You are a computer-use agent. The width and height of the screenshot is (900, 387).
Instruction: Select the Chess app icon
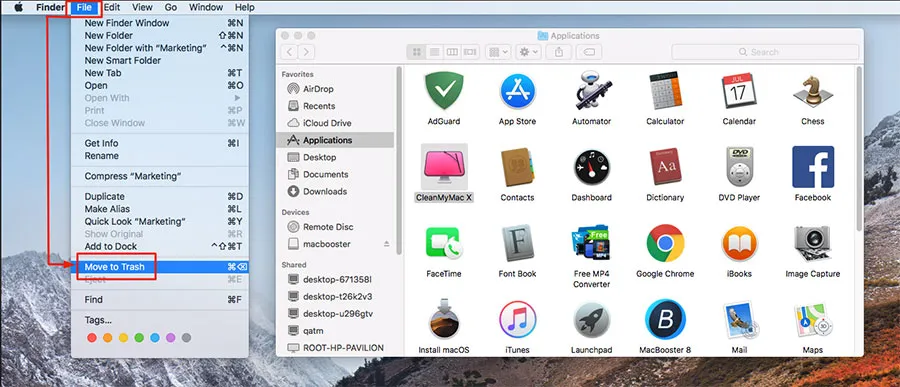click(x=813, y=90)
